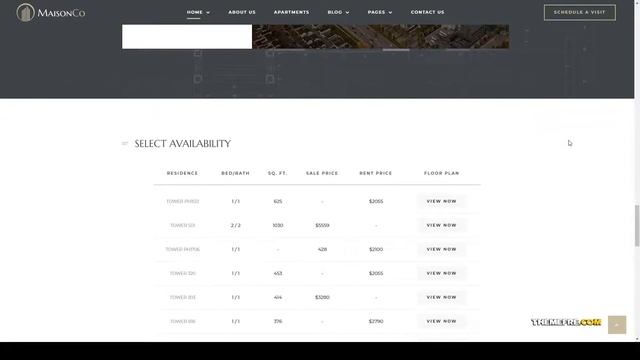Expand the Pages dropdown menu
This screenshot has height=360, width=640.
pos(380,12)
